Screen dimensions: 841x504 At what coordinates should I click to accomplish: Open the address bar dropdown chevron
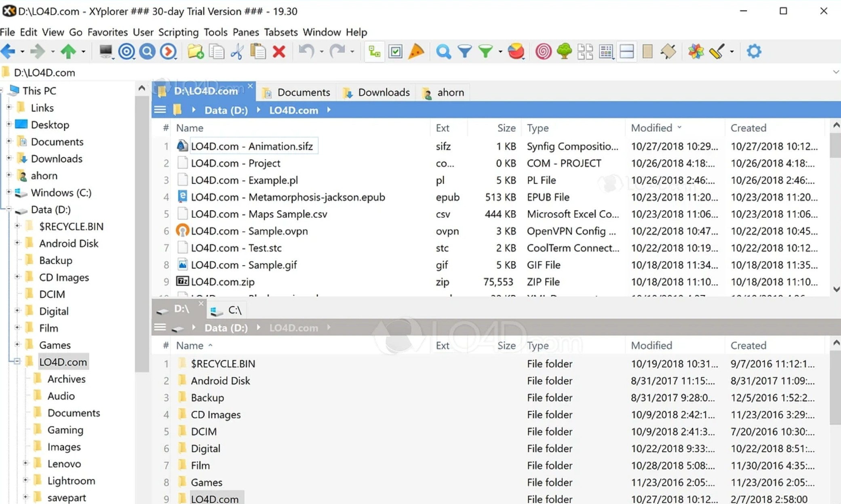click(x=836, y=72)
